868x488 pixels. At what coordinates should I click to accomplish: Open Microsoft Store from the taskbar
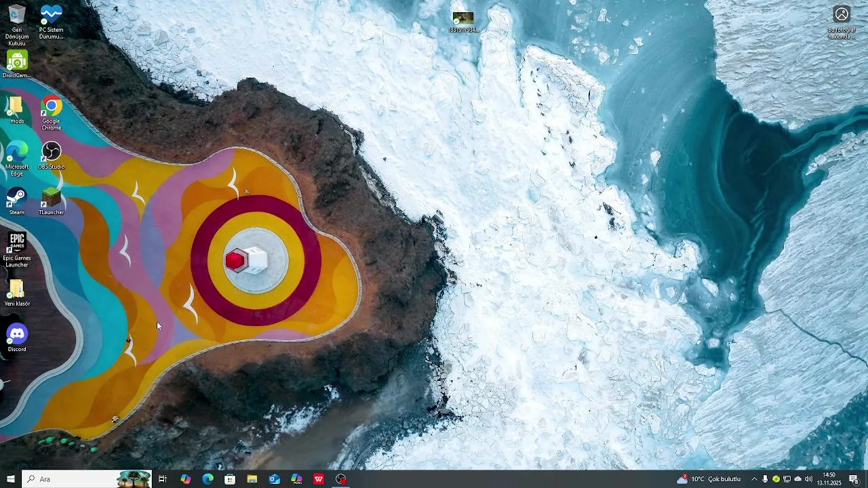point(230,479)
